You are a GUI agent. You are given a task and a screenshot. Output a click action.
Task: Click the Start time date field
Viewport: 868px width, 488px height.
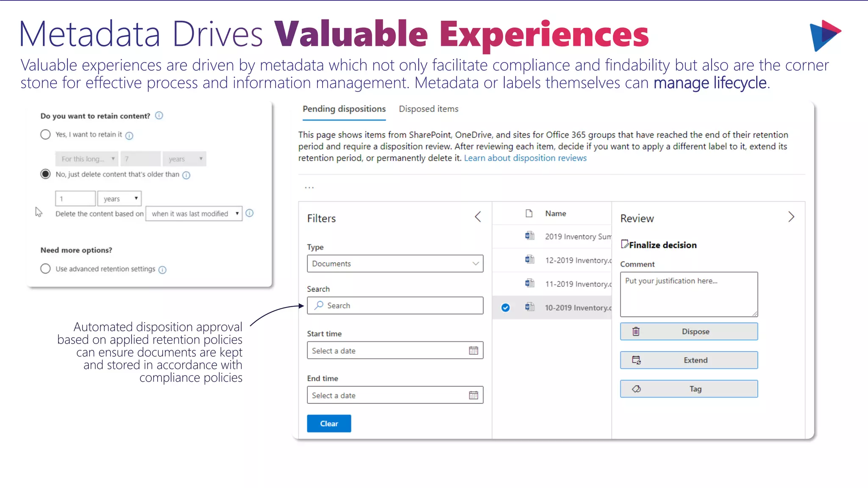click(395, 350)
